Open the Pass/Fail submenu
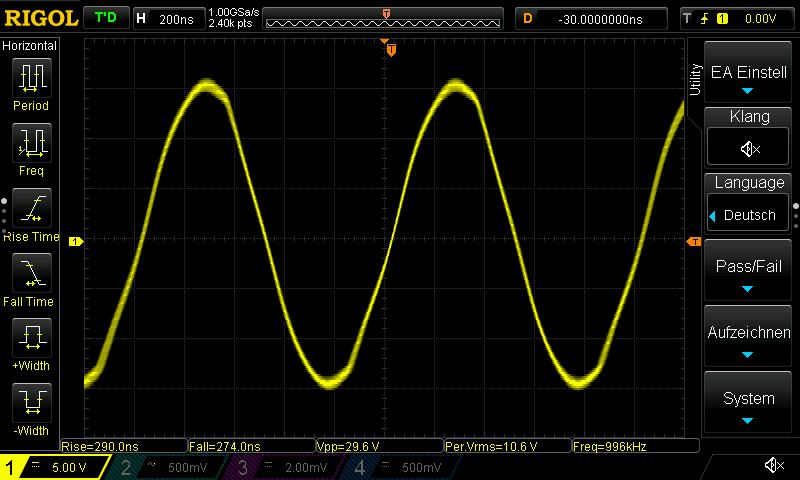The image size is (800, 480). click(748, 271)
